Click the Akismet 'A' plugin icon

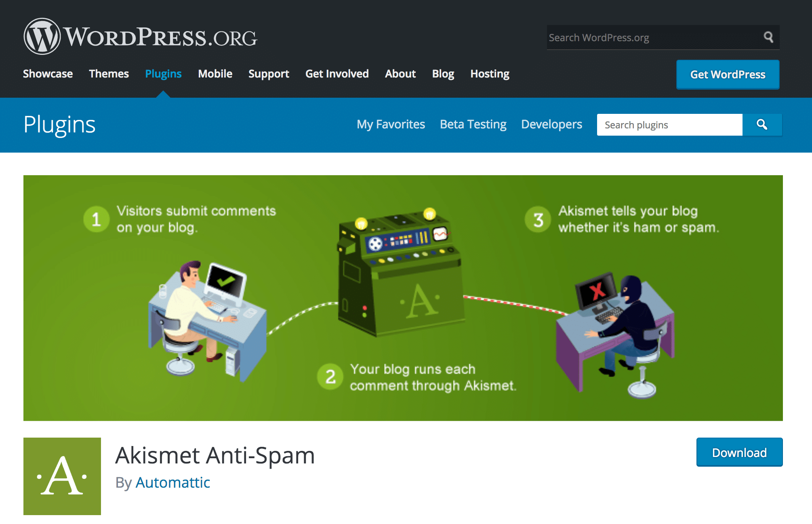click(62, 476)
